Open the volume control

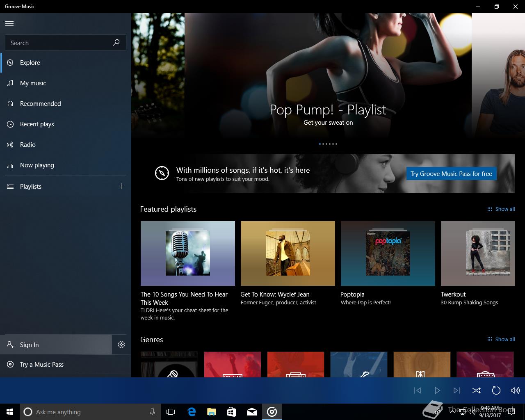516,390
